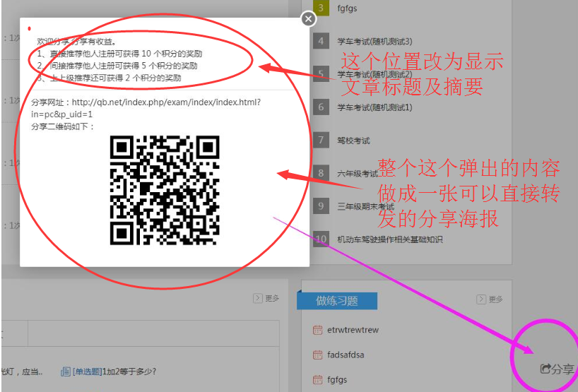
Task: Click calendar icon beside fadsafdsa
Action: click(317, 355)
